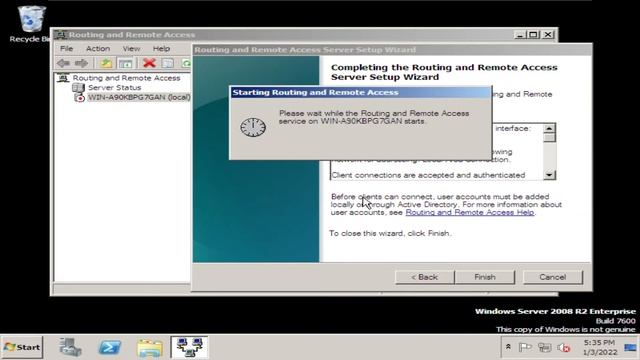
Task: Select WIN-A90KBPG7GAN (local) server node
Action: (x=139, y=98)
